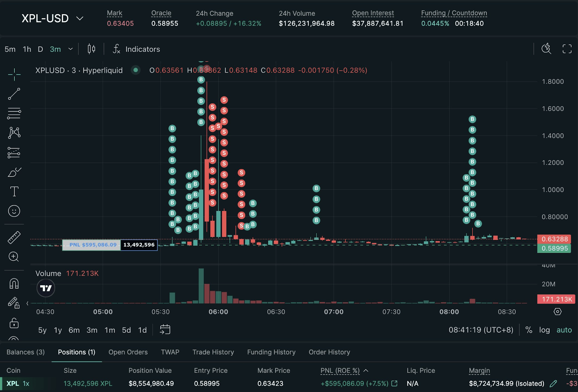Screen dimensions: 578x392
Task: Toggle auto scale mode
Action: (564, 330)
